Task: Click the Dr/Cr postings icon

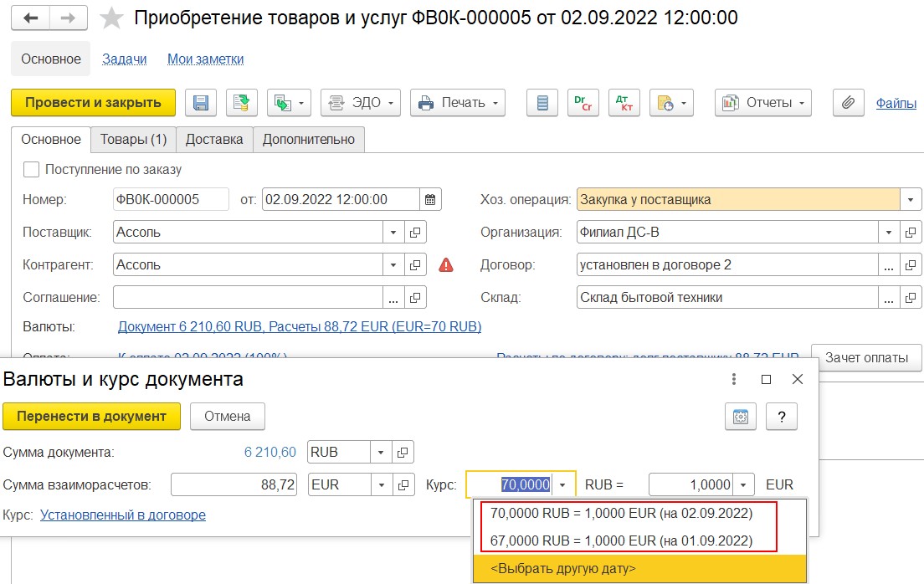Action: [x=583, y=103]
